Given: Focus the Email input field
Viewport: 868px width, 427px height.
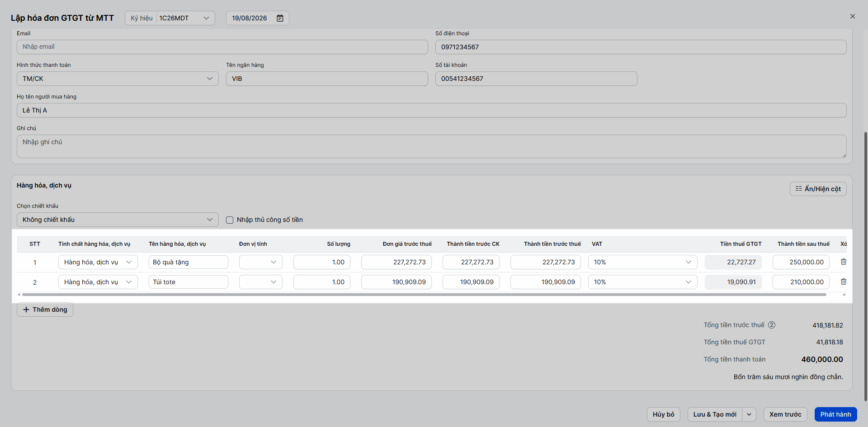Looking at the screenshot, I should pyautogui.click(x=222, y=47).
